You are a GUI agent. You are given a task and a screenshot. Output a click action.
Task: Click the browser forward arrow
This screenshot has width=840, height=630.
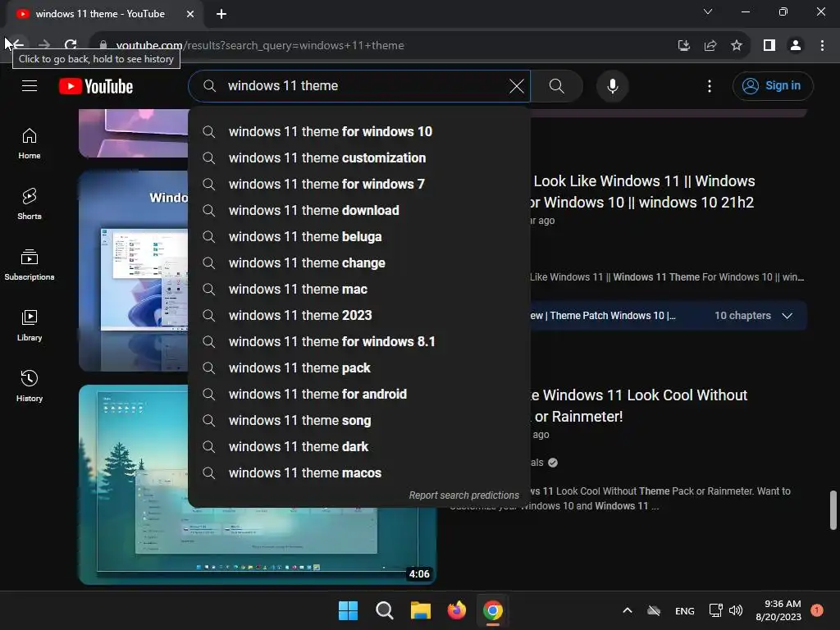tap(44, 45)
